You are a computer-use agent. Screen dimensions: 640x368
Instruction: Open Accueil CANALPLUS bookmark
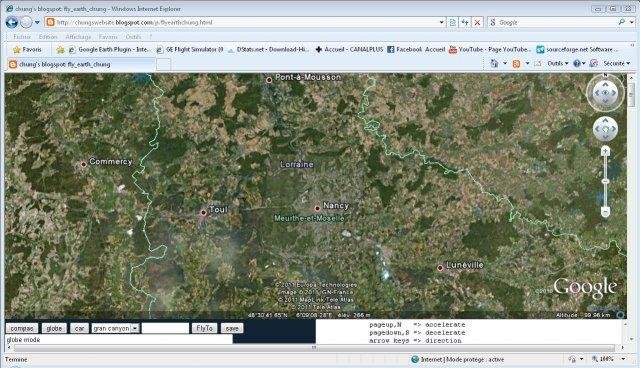pos(349,49)
